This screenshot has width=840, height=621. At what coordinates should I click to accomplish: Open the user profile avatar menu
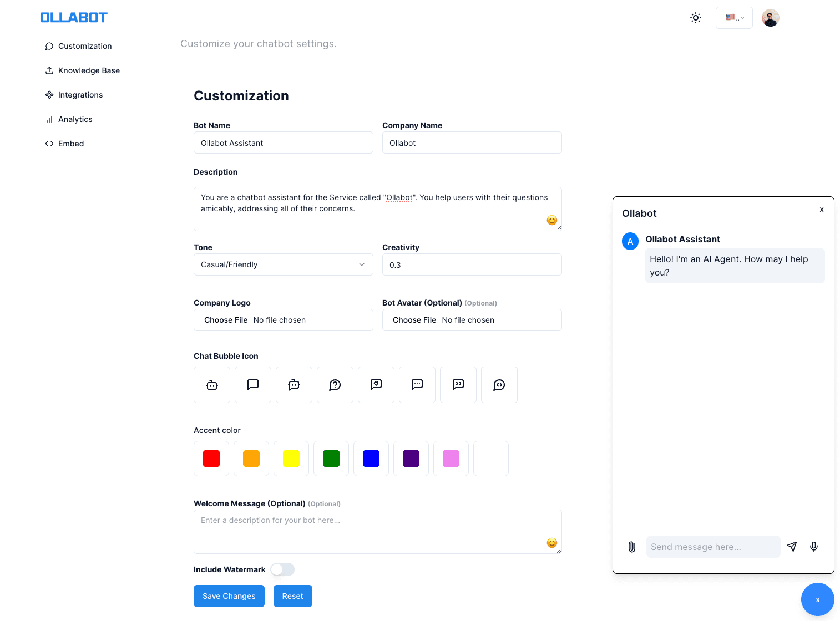(771, 18)
